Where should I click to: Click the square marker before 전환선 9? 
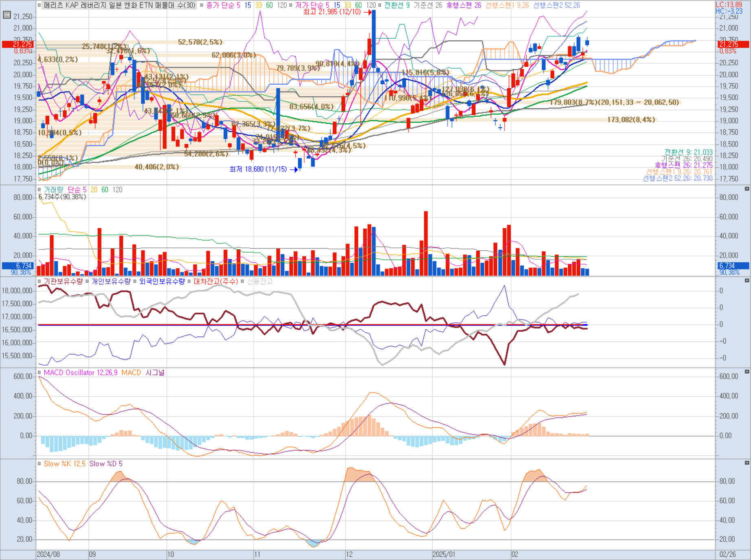coord(380,5)
